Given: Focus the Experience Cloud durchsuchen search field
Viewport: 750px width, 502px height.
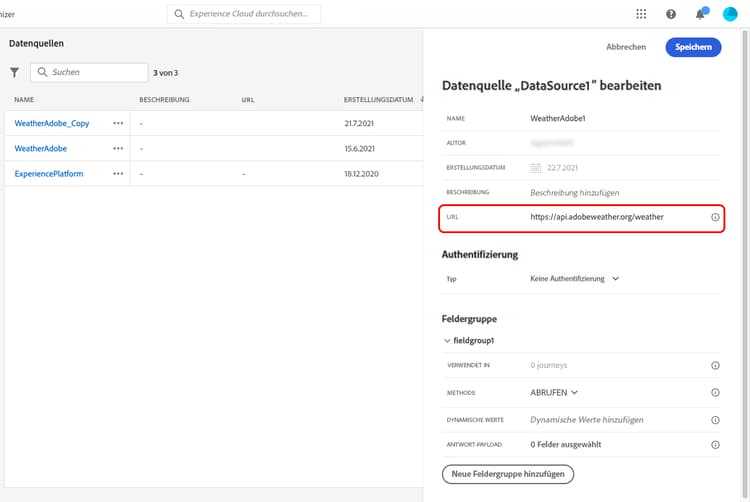Looking at the screenshot, I should 244,14.
